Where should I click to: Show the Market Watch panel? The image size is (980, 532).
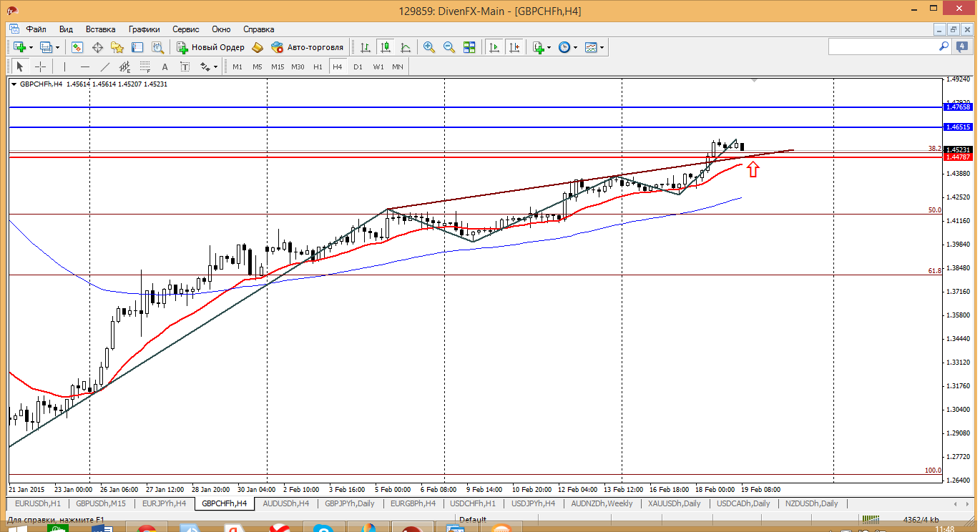[77, 47]
